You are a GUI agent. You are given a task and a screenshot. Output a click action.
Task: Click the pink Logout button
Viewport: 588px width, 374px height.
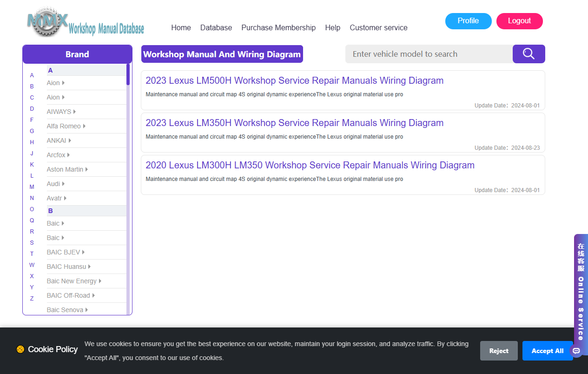point(520,21)
